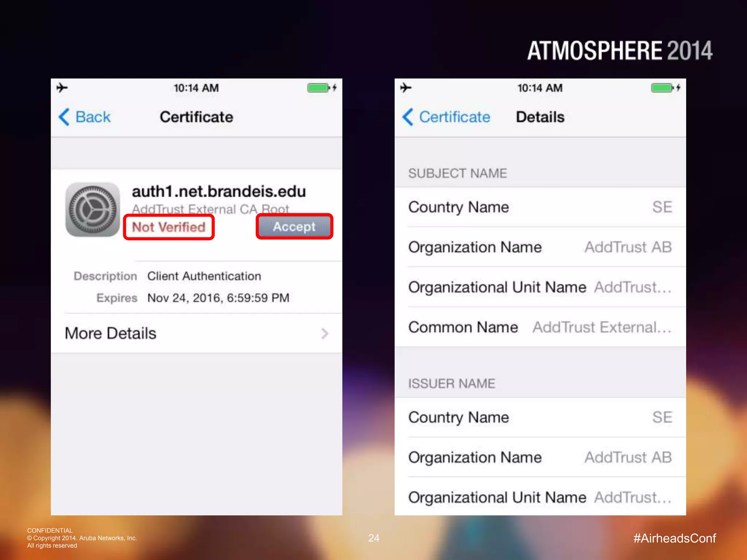
Task: Tap Subject Name Organization Name row
Action: 540,247
